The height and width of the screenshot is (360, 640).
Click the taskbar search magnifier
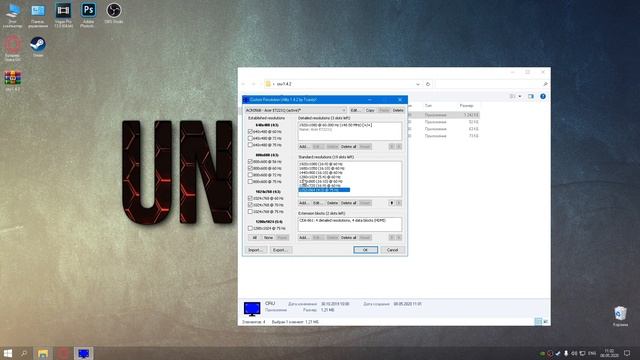point(24,353)
